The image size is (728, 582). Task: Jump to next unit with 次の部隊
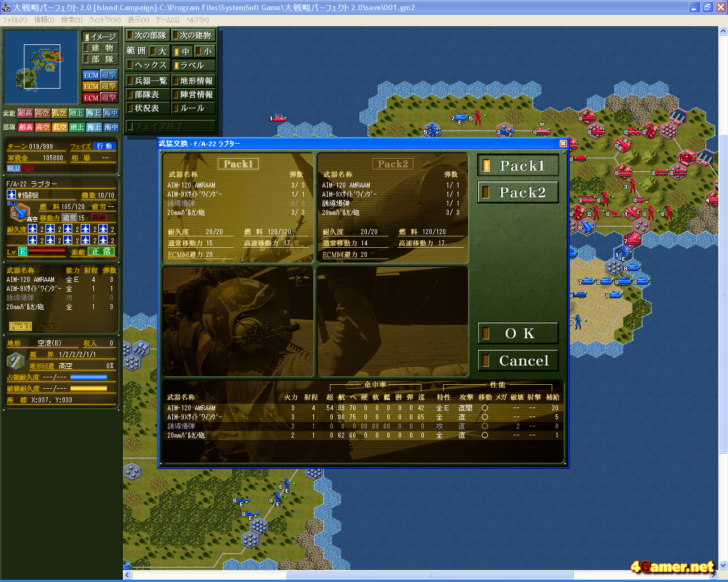coord(147,35)
